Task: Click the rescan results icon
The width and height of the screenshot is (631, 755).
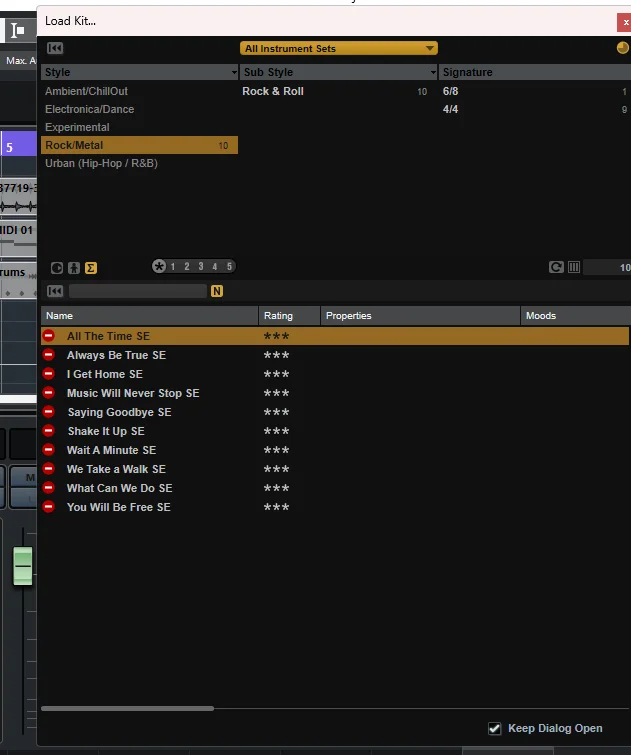Action: click(x=556, y=267)
